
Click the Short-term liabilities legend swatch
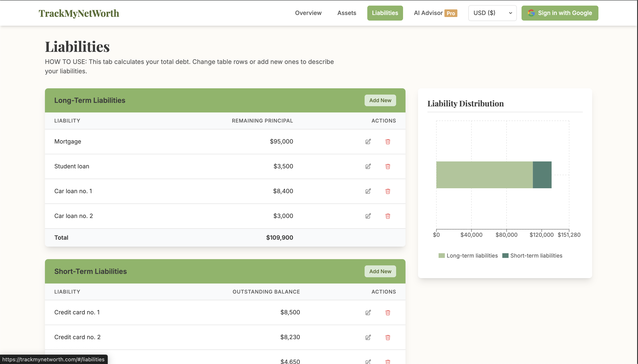point(505,256)
